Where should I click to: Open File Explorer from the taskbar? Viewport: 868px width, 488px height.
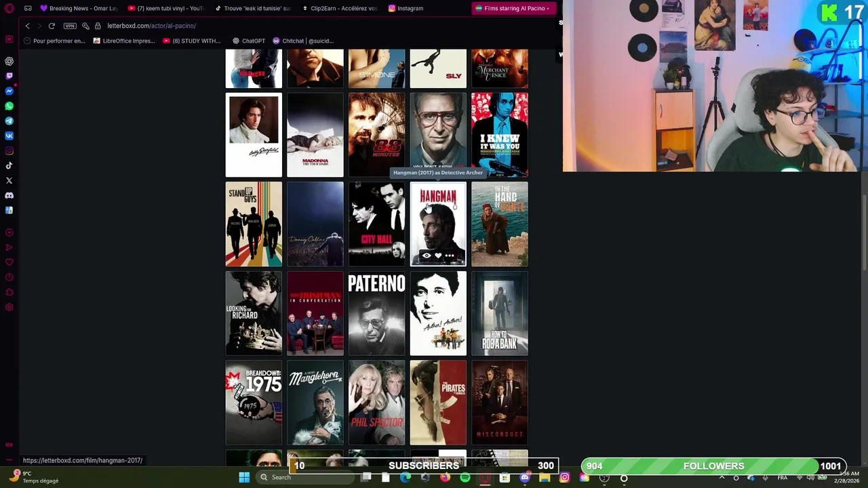[545, 478]
